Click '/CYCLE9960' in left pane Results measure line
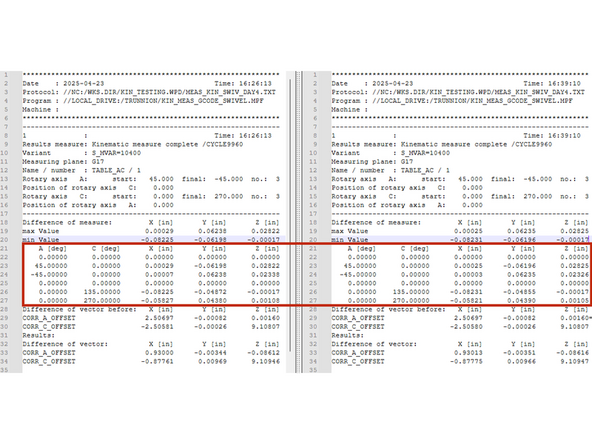The height and width of the screenshot is (444, 592). [222, 144]
